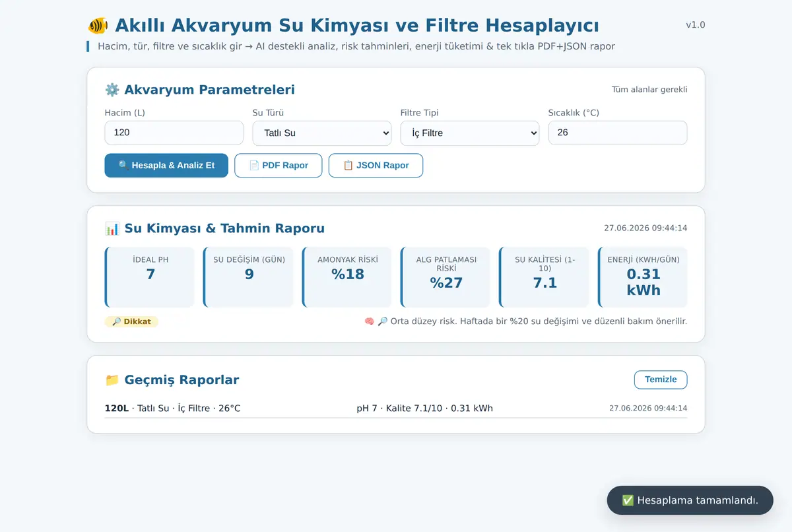
Task: Click the Su Kalitesi 7.1 card
Action: point(544,277)
